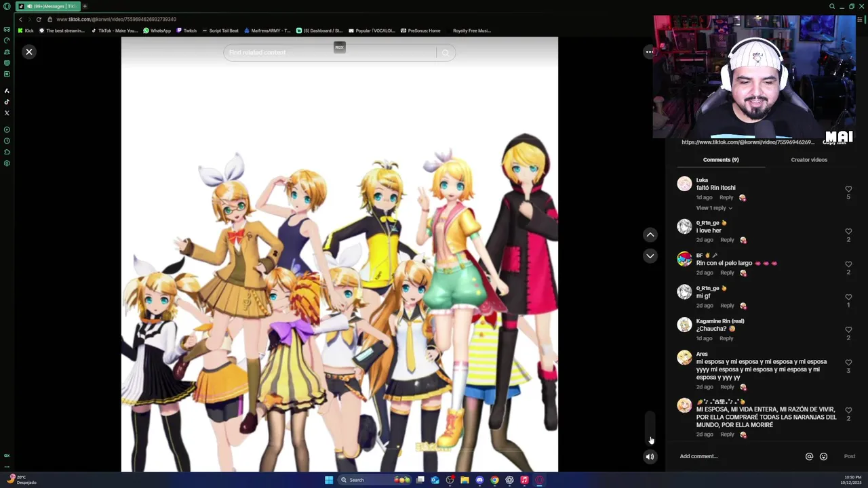Click the tiktok.com address bar URL
This screenshot has width=868, height=488.
pos(116,20)
